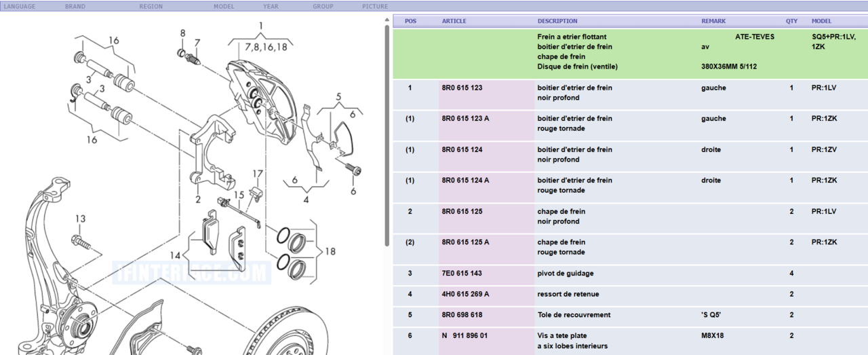Sort by the DESCRIPTION column header
The height and width of the screenshot is (355, 868).
(557, 21)
